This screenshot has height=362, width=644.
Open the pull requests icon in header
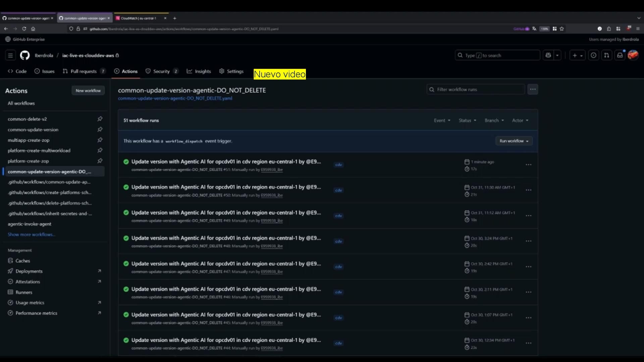click(x=606, y=55)
